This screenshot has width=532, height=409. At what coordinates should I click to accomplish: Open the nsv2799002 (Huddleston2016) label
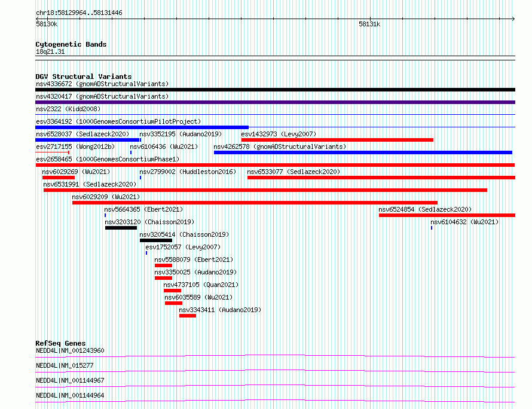(188, 172)
